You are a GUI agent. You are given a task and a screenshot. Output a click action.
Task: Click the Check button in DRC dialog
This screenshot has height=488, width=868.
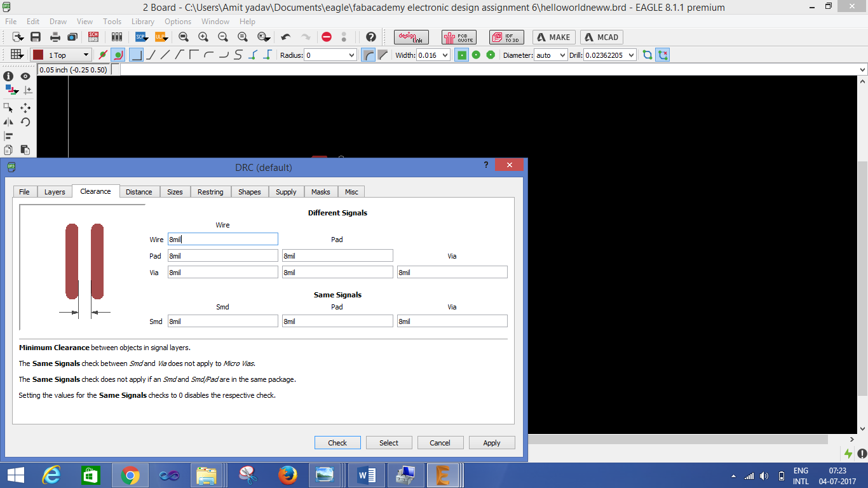point(337,443)
